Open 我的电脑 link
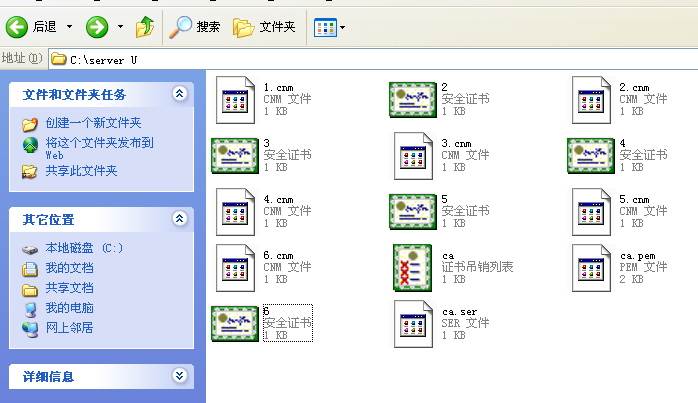The image size is (698, 403). click(69, 308)
